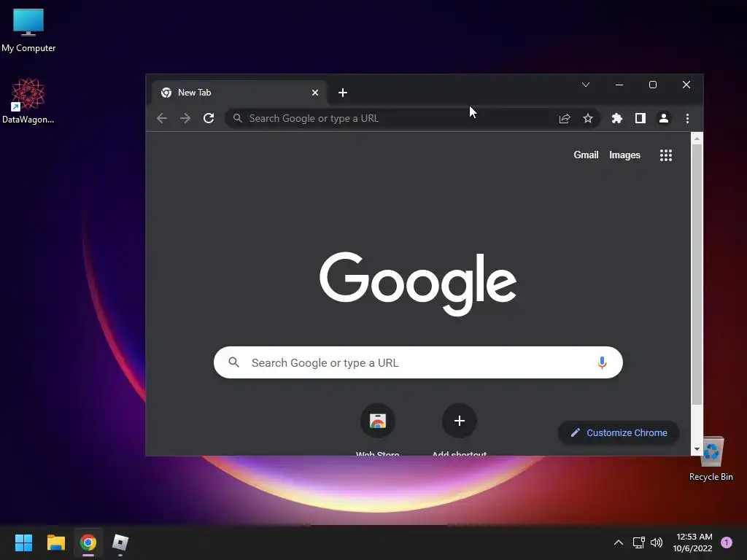Open the Extensions puzzle icon
The image size is (747, 560).
click(x=617, y=118)
